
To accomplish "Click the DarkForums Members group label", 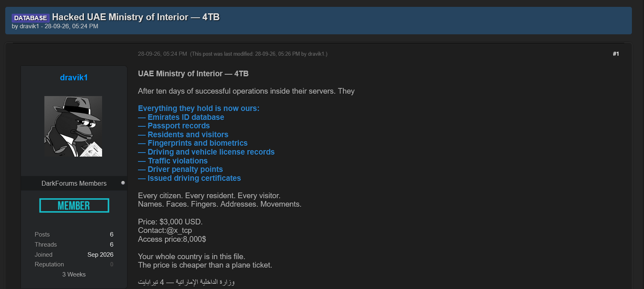I will 74,183.
